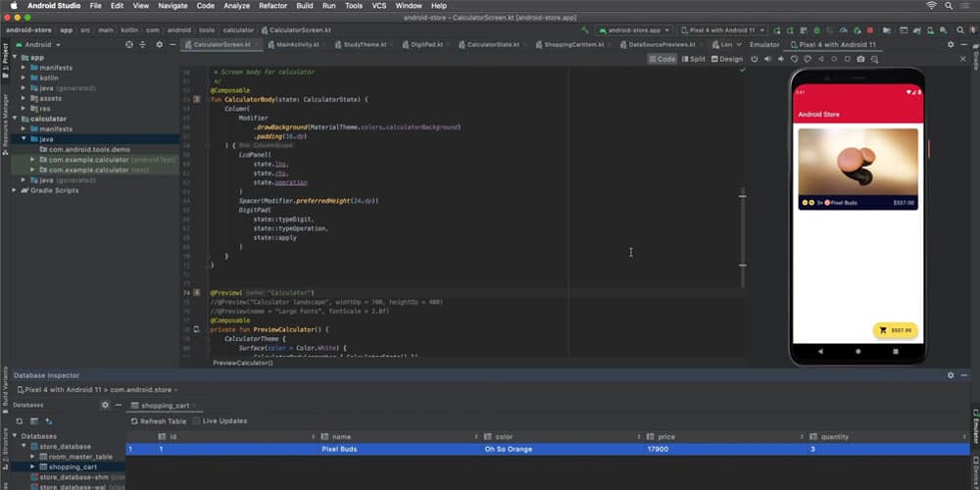Expand room_master_table node
This screenshot has width=980, height=490.
click(33, 457)
